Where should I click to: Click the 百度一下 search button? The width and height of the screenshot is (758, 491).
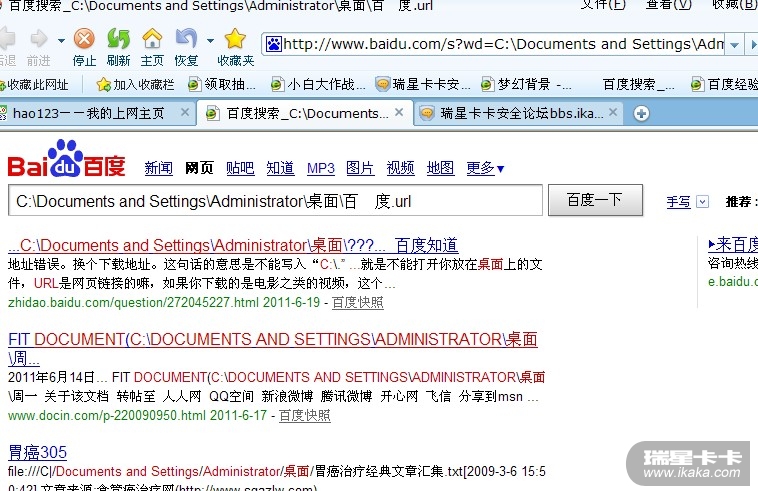pos(595,200)
